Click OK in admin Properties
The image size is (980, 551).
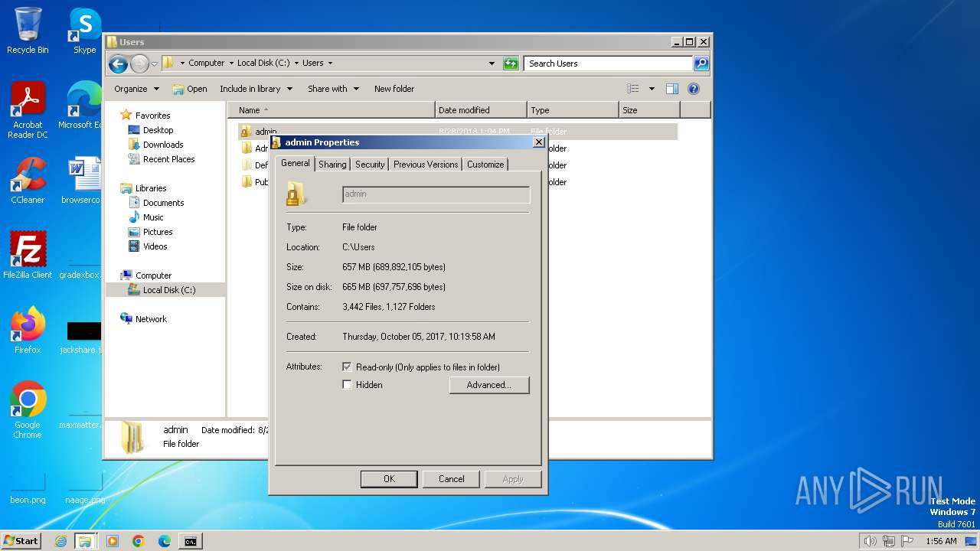point(389,479)
